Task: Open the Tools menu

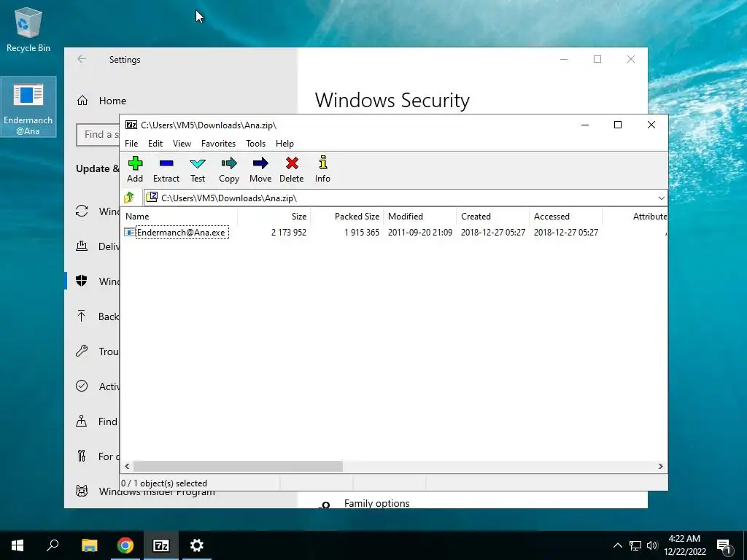Action: point(255,144)
